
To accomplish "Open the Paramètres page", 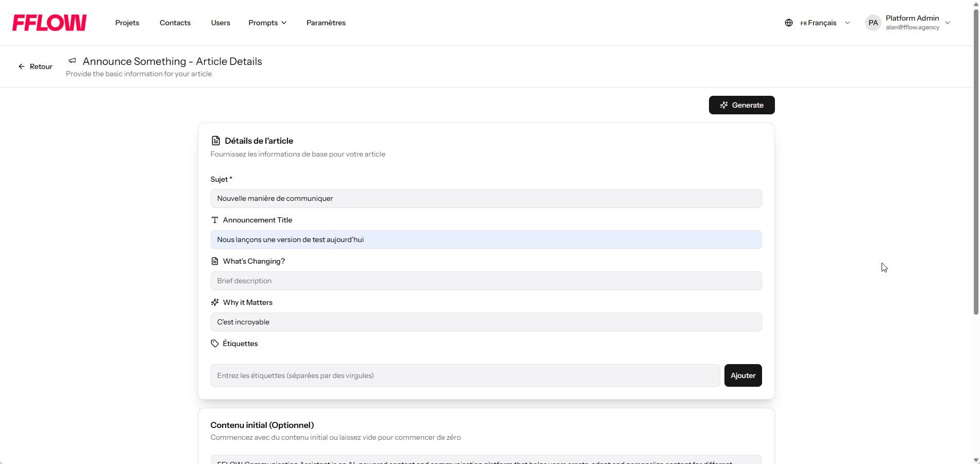I will point(326,23).
